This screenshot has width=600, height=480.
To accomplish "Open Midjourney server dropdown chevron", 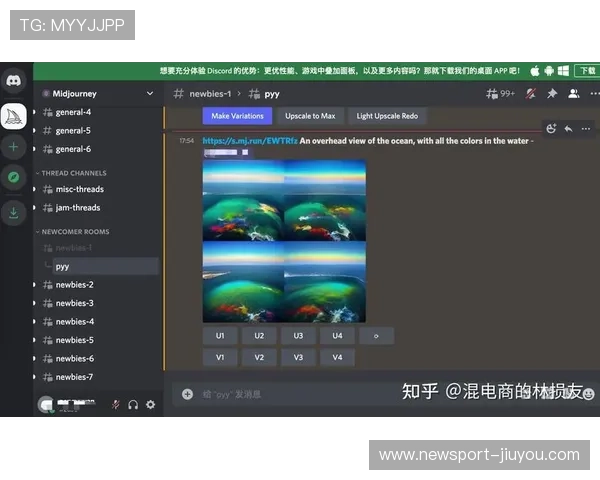I will (x=150, y=93).
